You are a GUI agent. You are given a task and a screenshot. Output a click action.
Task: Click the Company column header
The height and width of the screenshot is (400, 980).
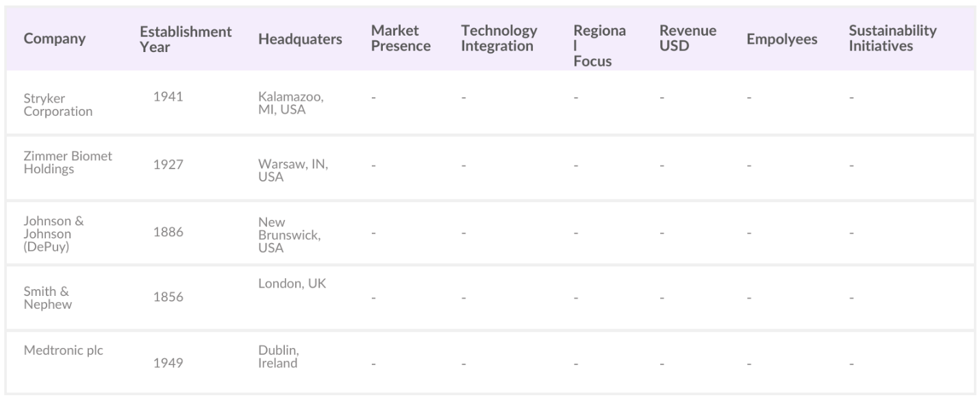55,39
